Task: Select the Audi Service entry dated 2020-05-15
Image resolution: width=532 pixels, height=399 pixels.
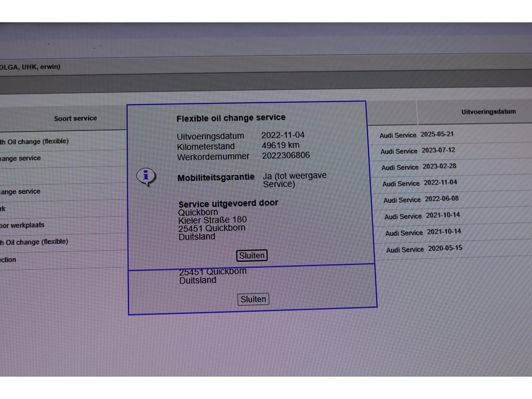Action: [423, 249]
